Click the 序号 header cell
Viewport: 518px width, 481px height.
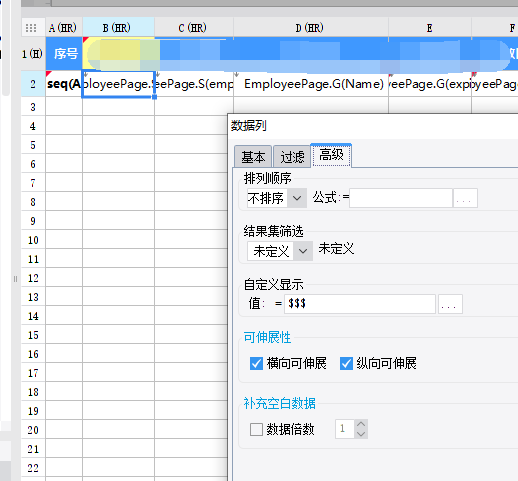(64, 54)
